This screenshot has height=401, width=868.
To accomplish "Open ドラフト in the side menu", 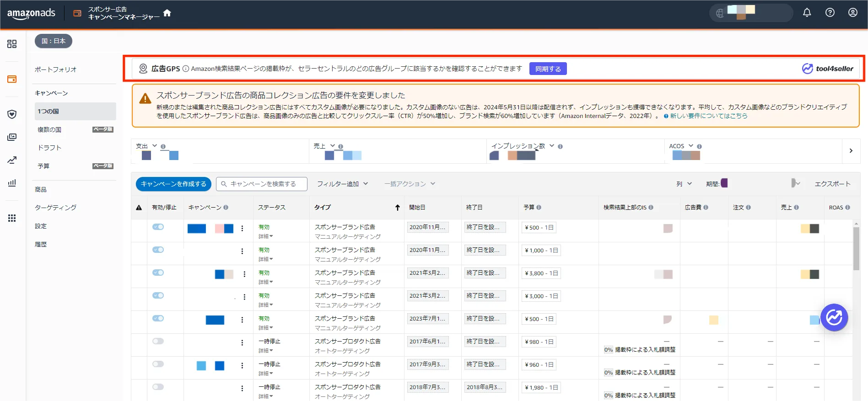I will [49, 148].
